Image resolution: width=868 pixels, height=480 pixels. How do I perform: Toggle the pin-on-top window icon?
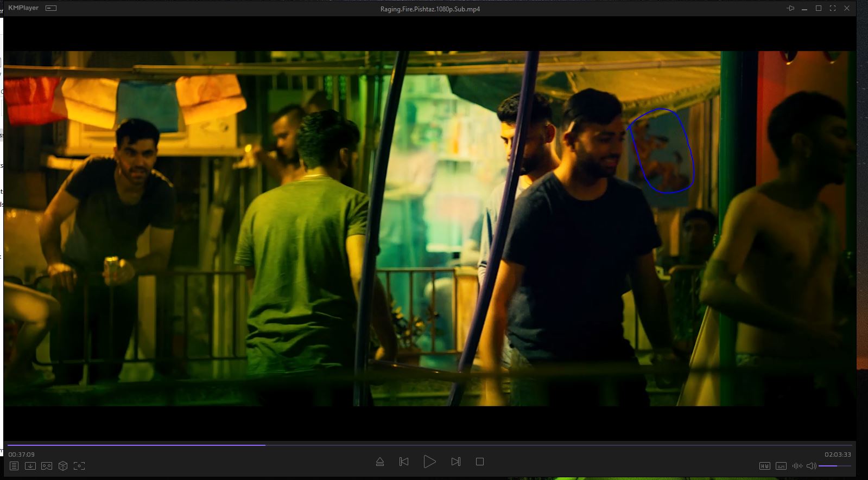coord(790,8)
